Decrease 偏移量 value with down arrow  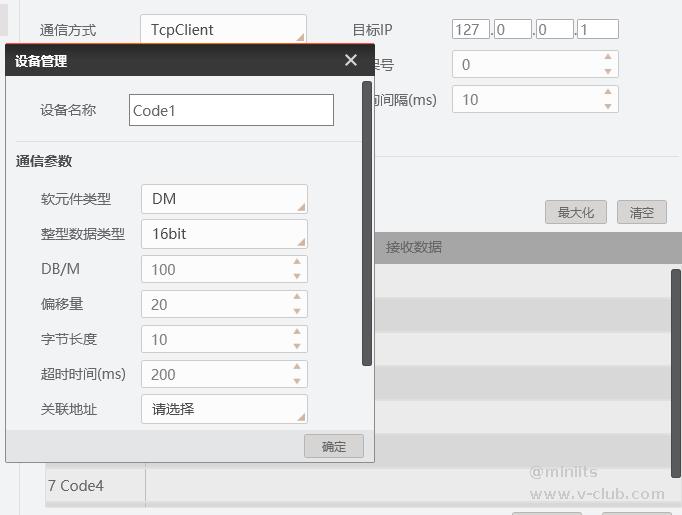[x=297, y=311]
